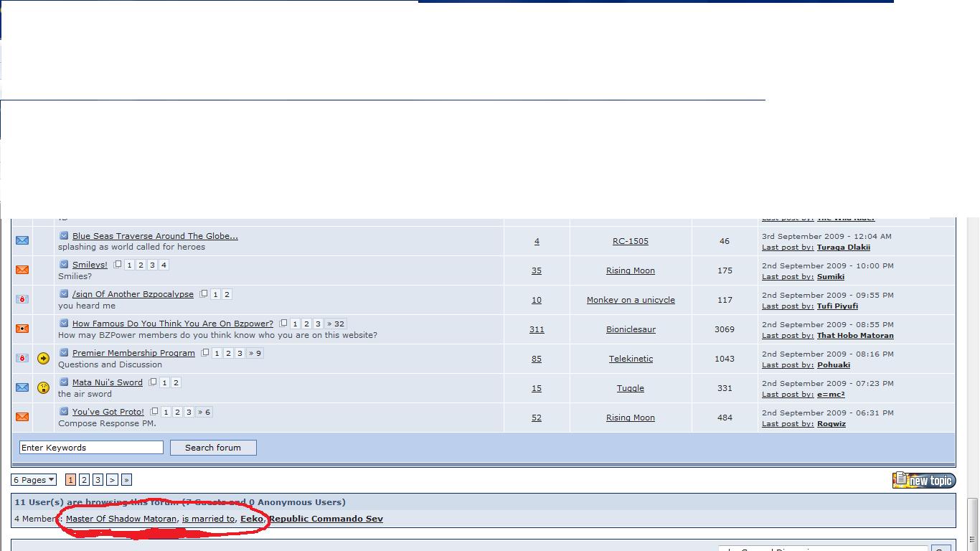Open Republic Commando Sev's profile
The width and height of the screenshot is (980, 551).
click(x=326, y=519)
